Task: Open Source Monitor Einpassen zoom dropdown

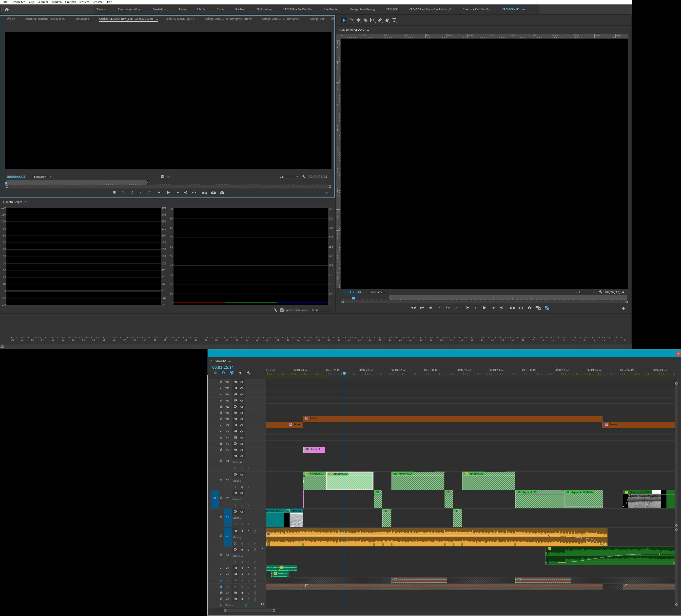Action: point(43,177)
